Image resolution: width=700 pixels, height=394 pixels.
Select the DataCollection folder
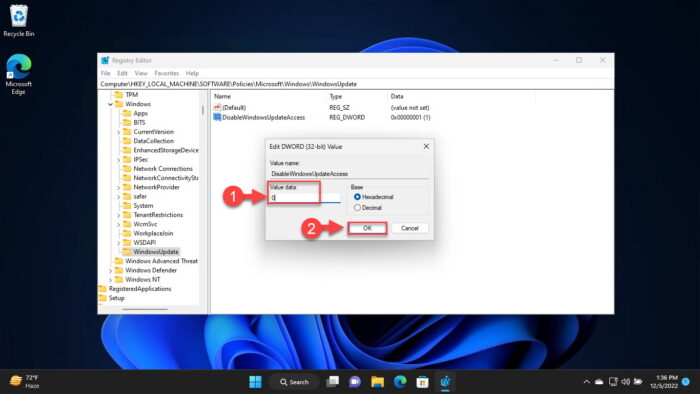(149, 141)
